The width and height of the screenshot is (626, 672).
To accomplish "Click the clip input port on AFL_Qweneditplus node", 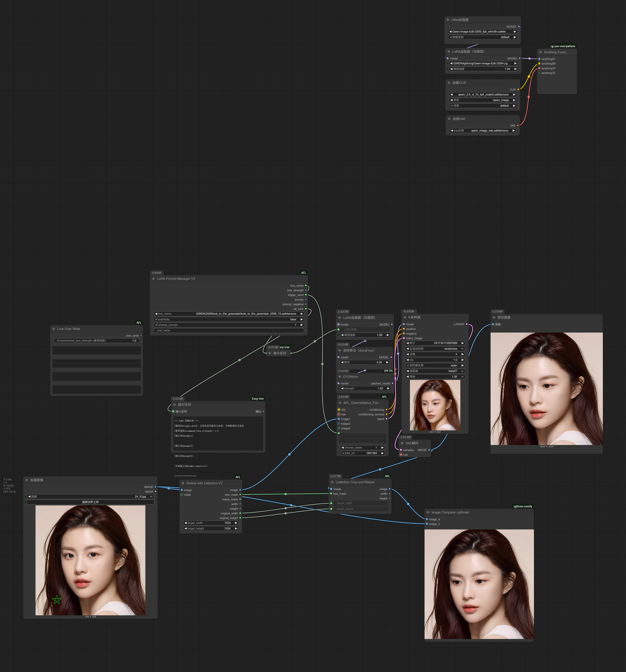I will click(339, 410).
